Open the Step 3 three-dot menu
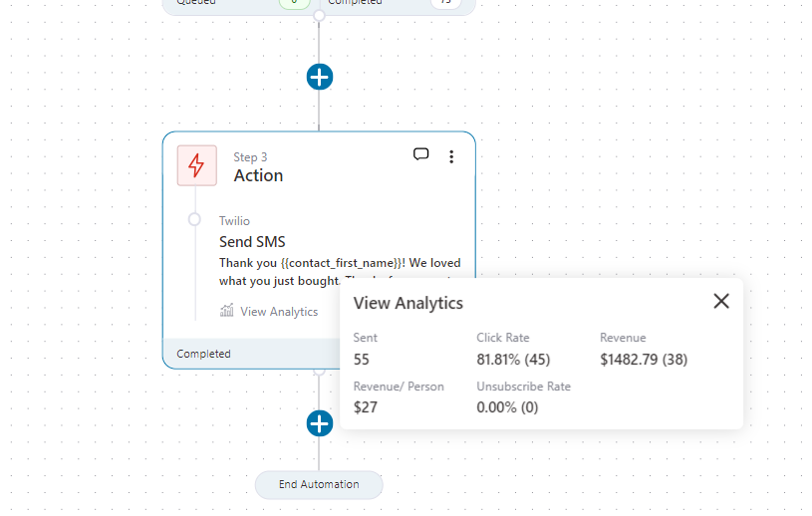The image size is (812, 516). pyautogui.click(x=451, y=156)
